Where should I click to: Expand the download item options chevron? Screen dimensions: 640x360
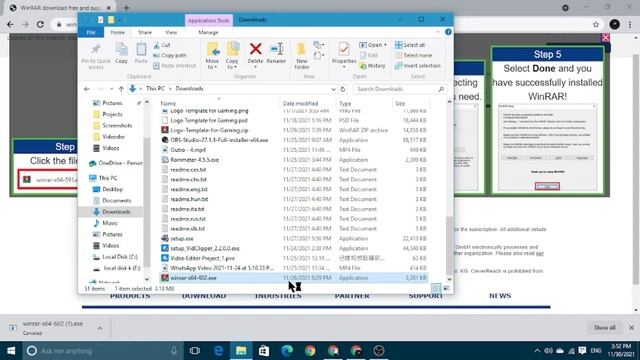click(100, 328)
